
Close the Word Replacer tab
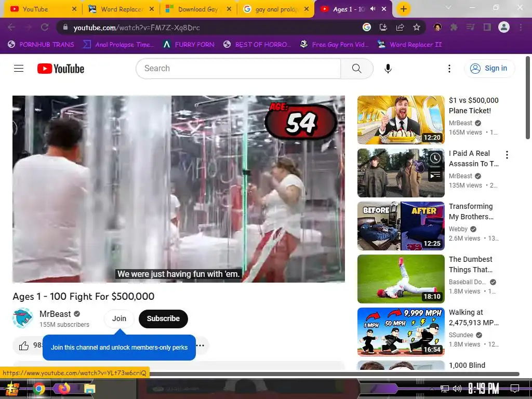click(152, 9)
